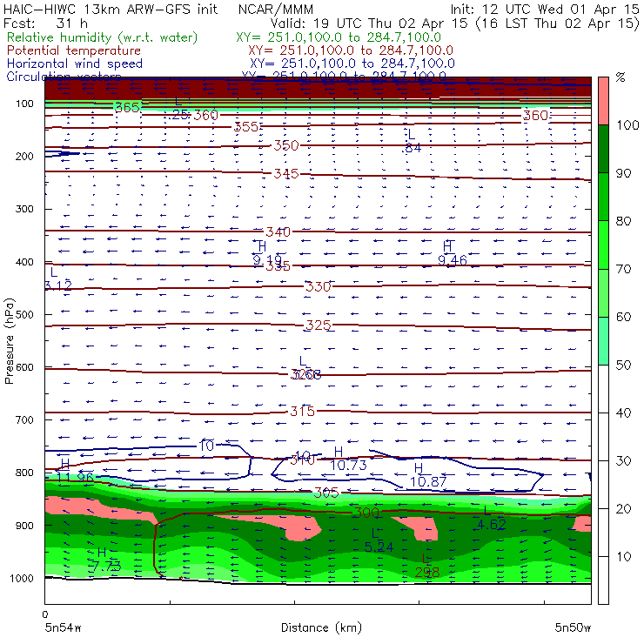Click the white 40–50% colorbar segment
Image resolution: width=644 pixels, height=644 pixels.
click(603, 389)
